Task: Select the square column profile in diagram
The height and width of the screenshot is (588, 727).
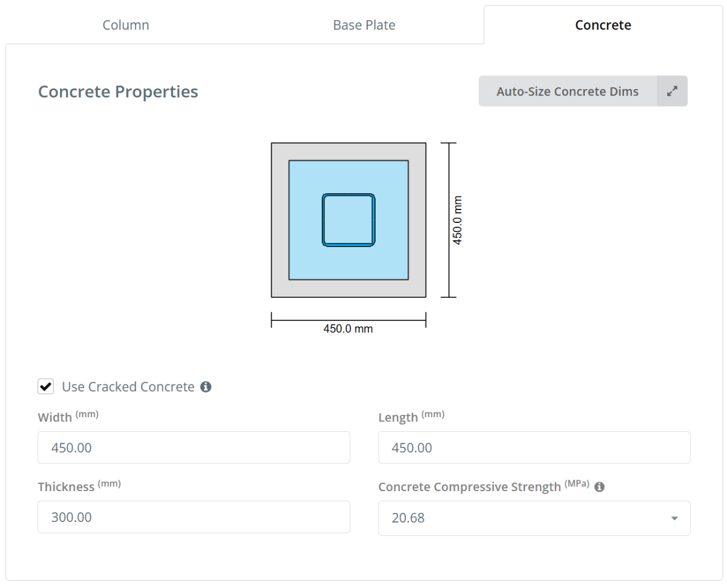Action: click(348, 220)
